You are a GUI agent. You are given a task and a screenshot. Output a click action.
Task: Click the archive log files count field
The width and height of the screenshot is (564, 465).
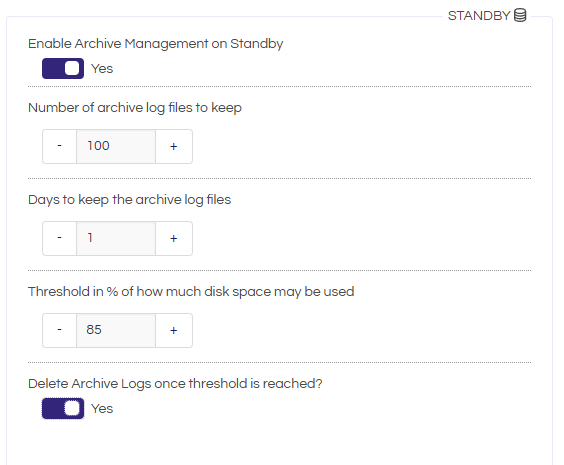[x=116, y=146]
